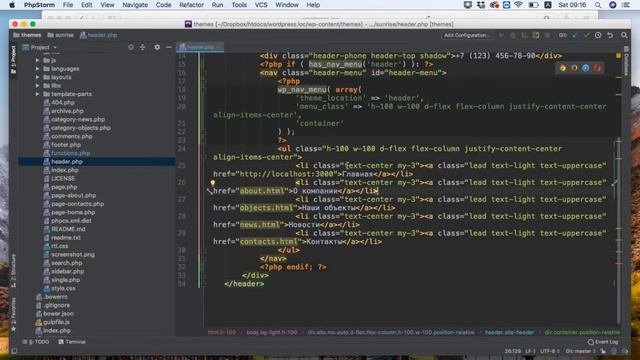This screenshot has height=360, width=640.
Task: Click the sunrise breadcrumb in navigation bar
Action: 60,36
